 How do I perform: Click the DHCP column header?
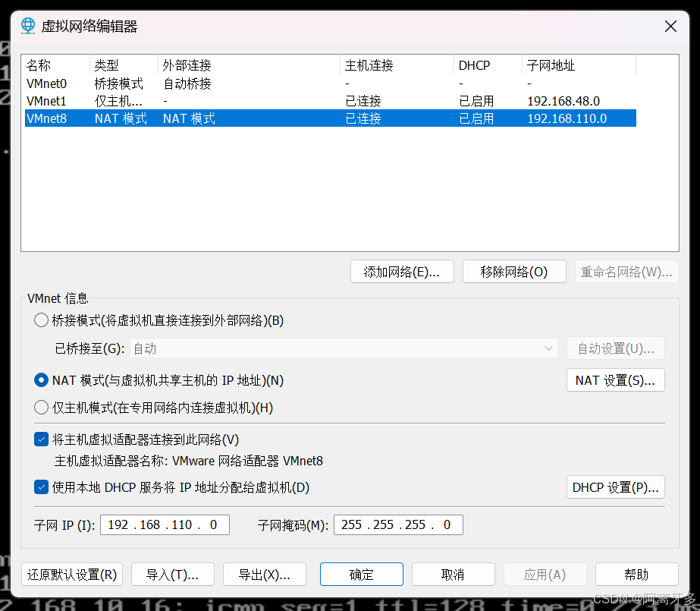tap(488, 66)
